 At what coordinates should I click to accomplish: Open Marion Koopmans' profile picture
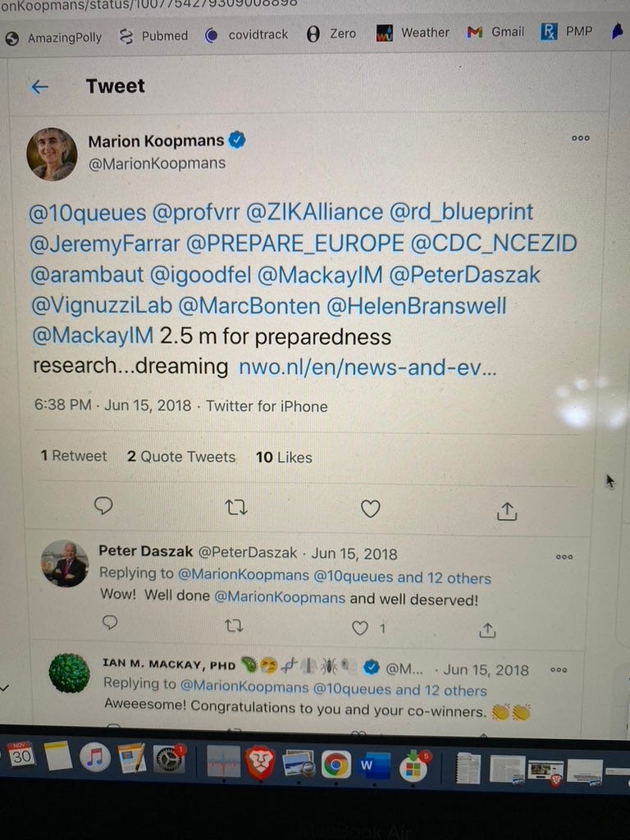click(x=52, y=153)
